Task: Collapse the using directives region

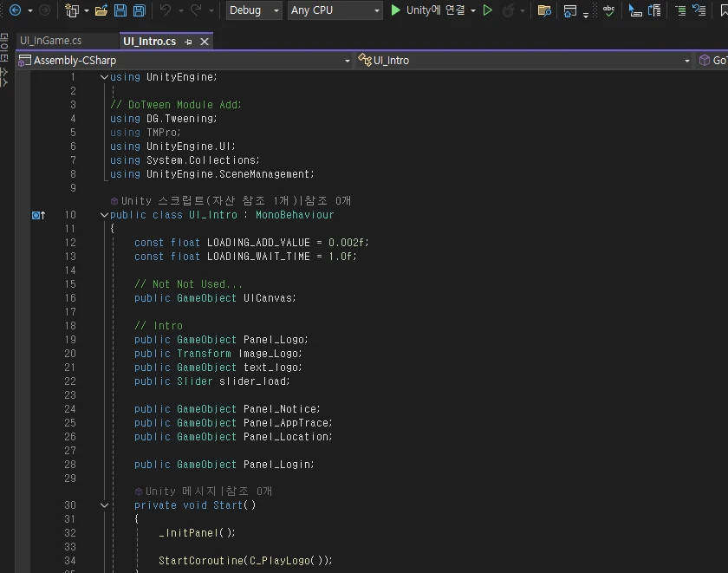Action: tap(104, 77)
